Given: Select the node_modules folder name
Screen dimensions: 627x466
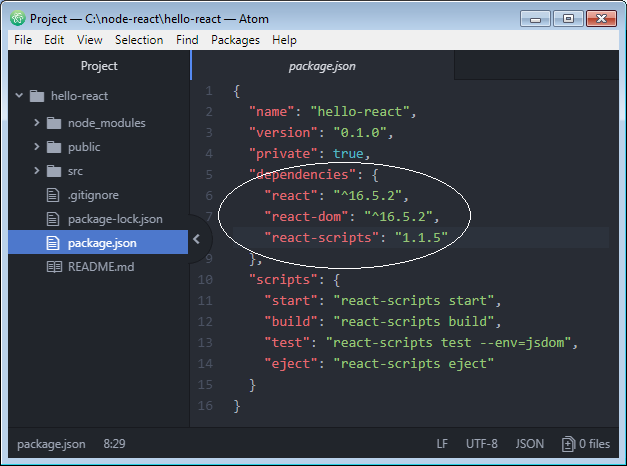Looking at the screenshot, I should coord(107,123).
